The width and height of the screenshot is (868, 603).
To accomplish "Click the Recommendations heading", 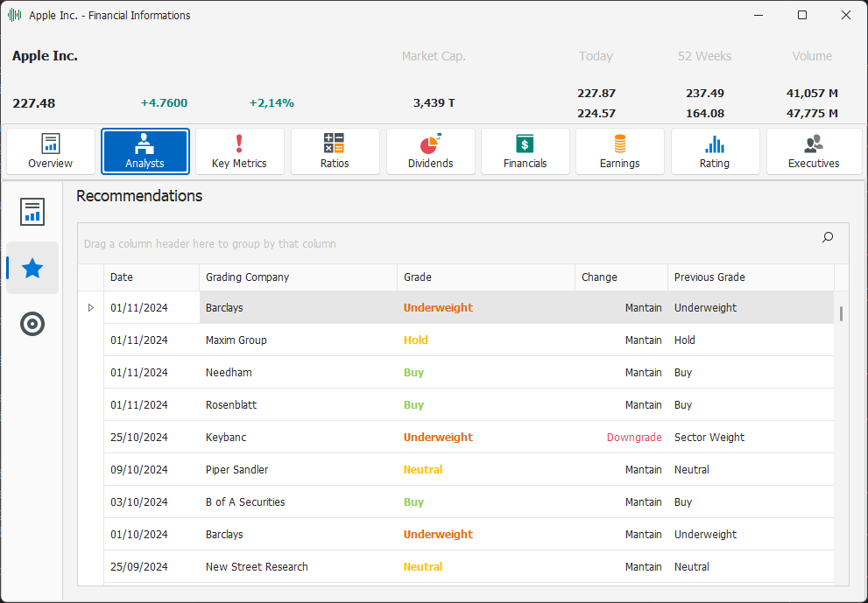I will pos(139,196).
